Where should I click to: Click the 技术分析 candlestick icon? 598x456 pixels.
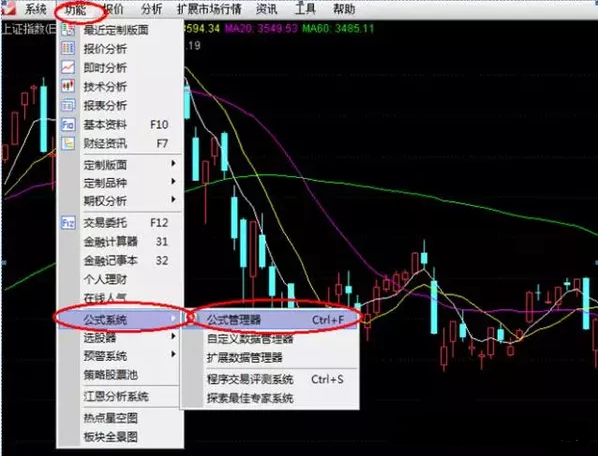coord(68,86)
